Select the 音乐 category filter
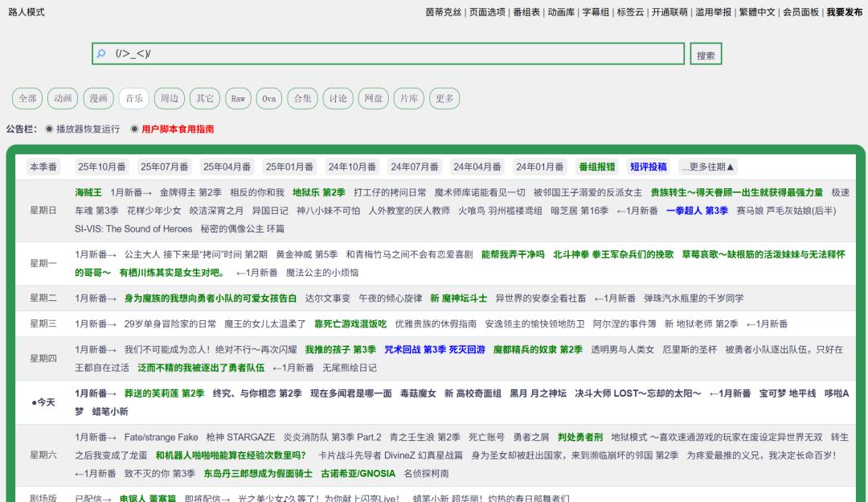This screenshot has height=502, width=868. click(133, 98)
